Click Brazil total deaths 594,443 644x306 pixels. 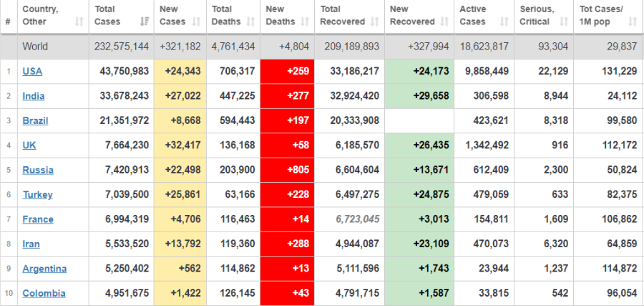click(x=237, y=120)
